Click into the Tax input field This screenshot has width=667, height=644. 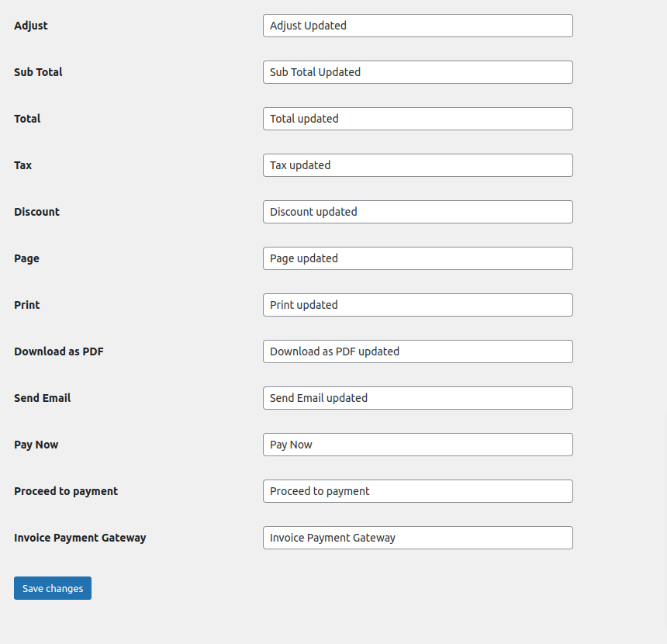(418, 165)
